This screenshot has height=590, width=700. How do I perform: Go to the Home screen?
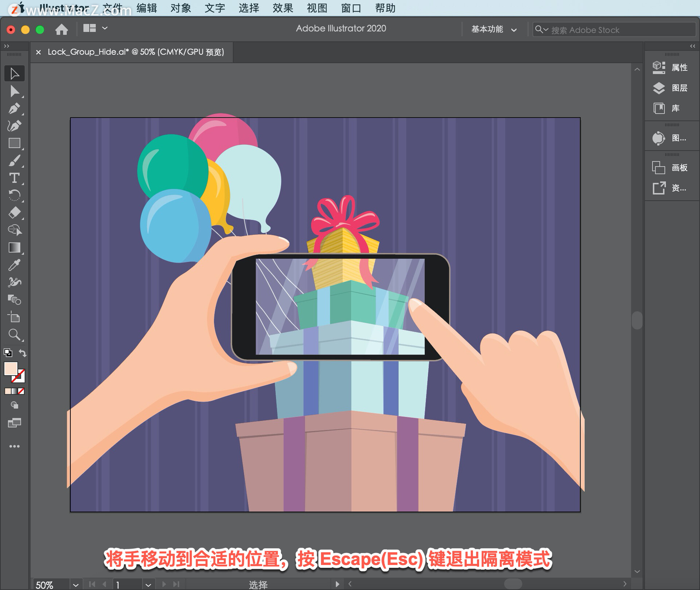coord(62,29)
